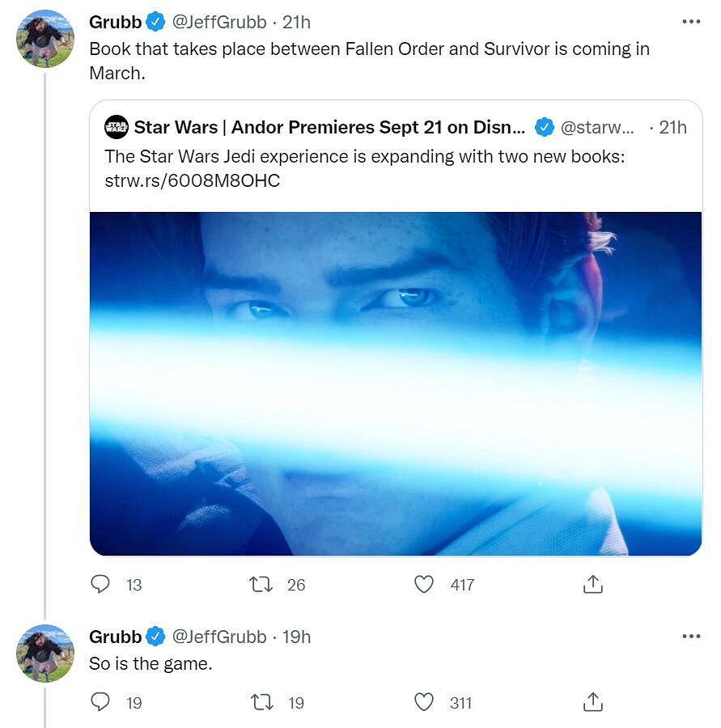Viewport: 721px width, 728px height.
Task: Reply to the "So is the game" tweet
Action: 100,702
